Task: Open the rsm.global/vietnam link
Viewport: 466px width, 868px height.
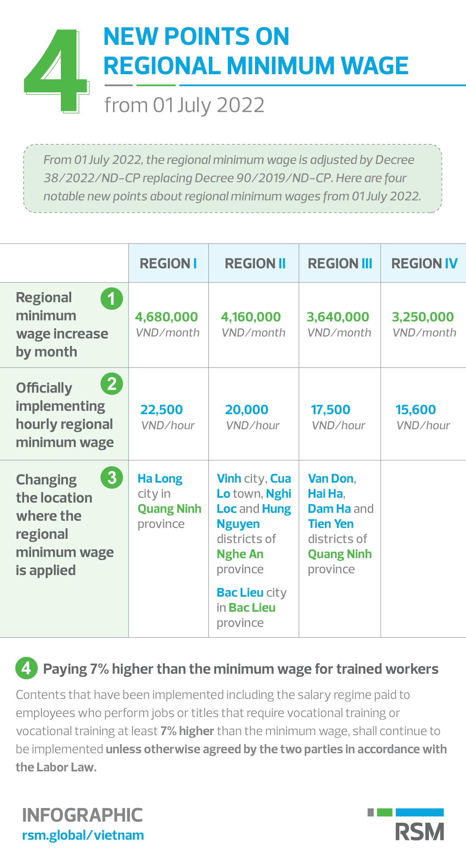Action: [83, 835]
